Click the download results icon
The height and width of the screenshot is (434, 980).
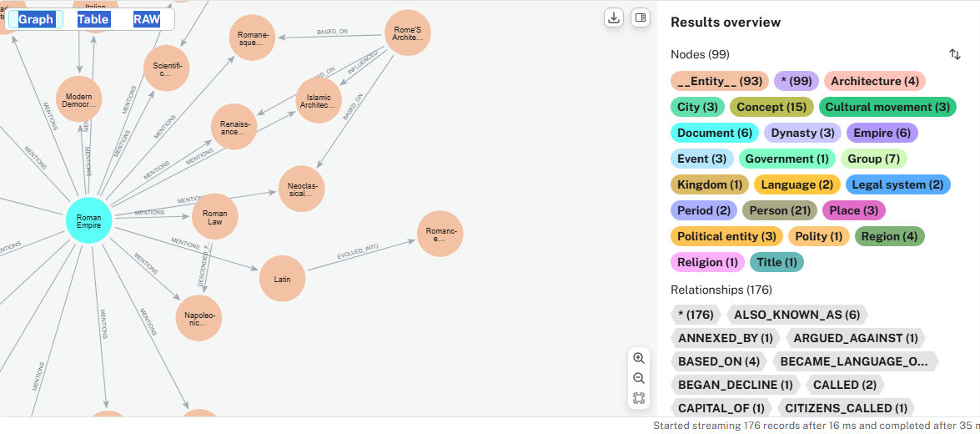614,18
